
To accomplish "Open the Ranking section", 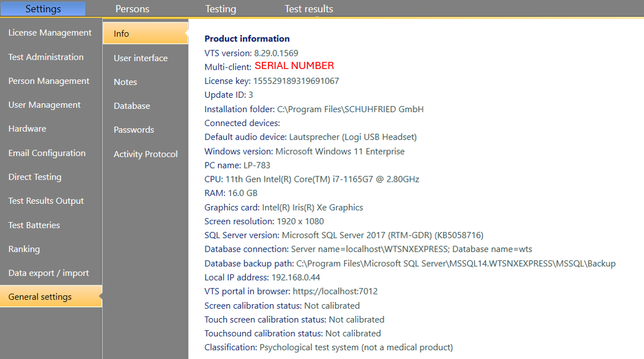I will tap(24, 249).
